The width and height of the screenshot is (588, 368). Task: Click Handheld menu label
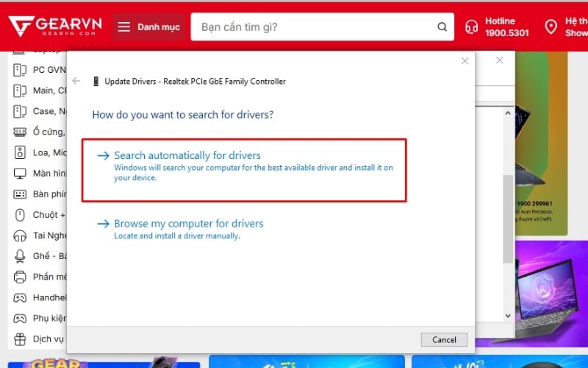click(x=49, y=298)
